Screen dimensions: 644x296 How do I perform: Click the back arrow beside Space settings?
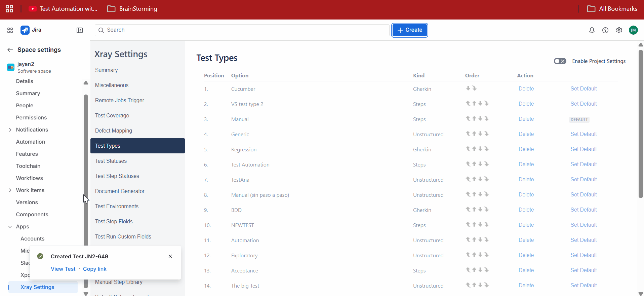click(10, 50)
